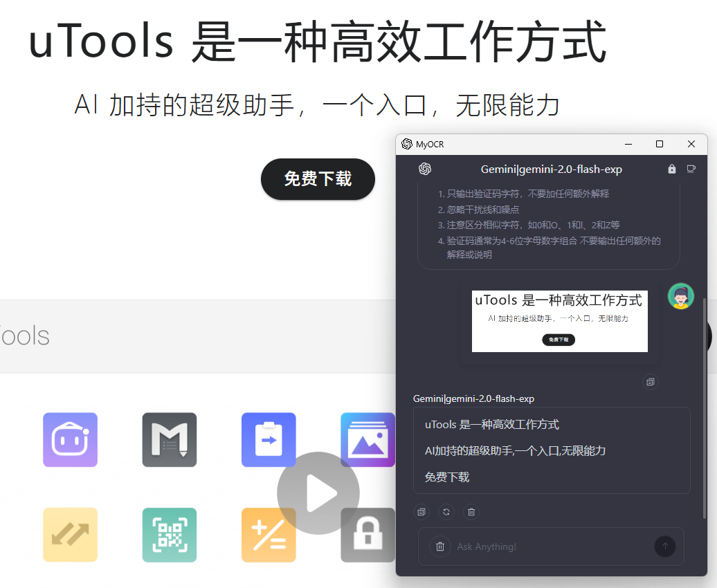Click response line 'AI加持的超级助手,一个入口,无限能力'

pyautogui.click(x=515, y=451)
